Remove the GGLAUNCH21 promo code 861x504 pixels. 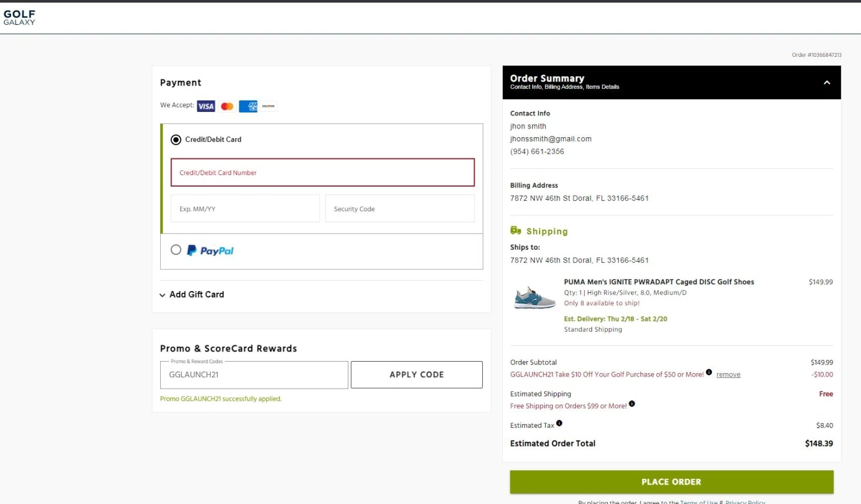(x=728, y=375)
